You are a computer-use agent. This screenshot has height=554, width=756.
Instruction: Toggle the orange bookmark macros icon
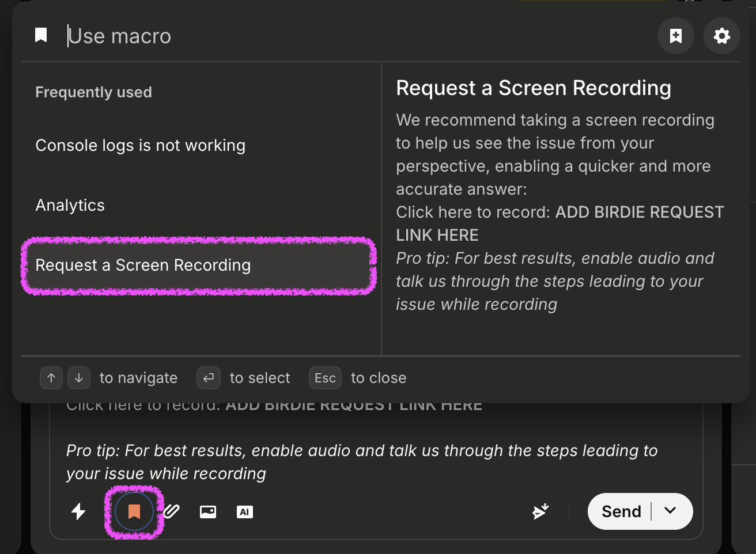134,511
